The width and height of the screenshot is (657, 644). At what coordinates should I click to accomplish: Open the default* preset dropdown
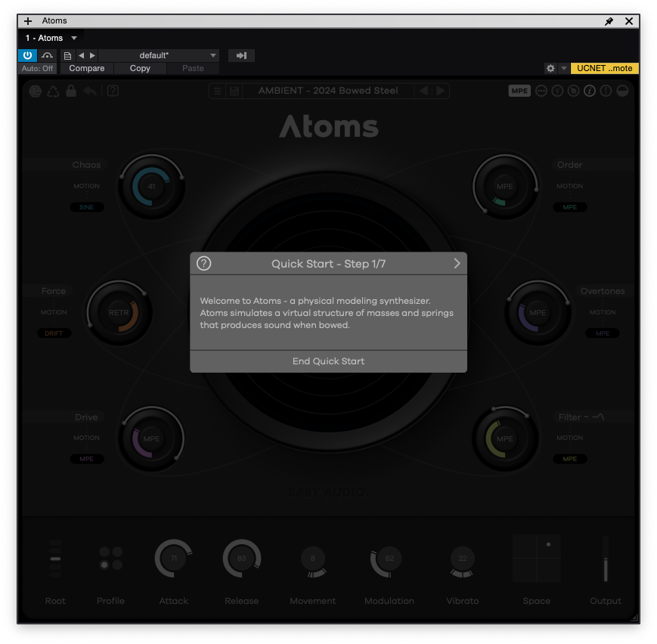click(x=160, y=55)
